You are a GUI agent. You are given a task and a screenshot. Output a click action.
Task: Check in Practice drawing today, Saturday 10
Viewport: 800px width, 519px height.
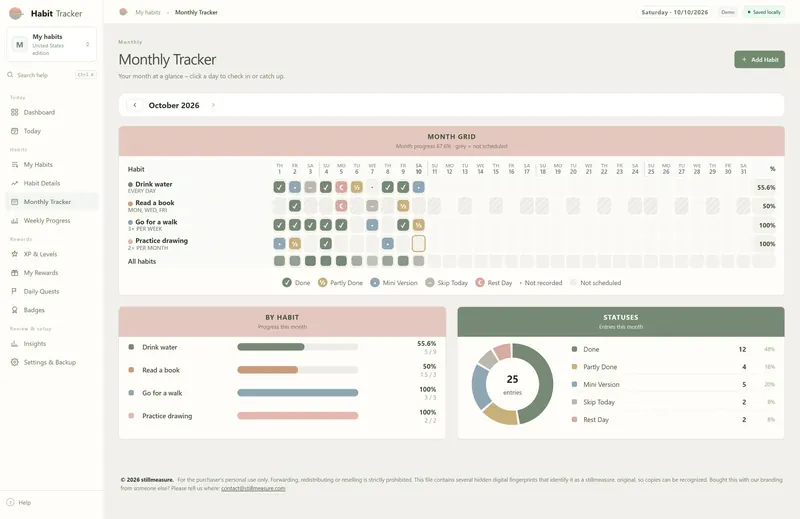click(x=418, y=243)
